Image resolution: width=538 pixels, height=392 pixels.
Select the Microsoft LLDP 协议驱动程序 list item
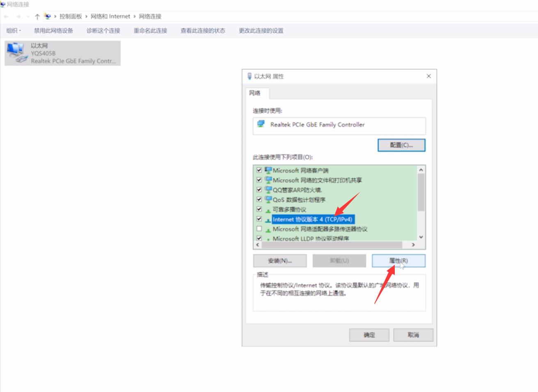(311, 238)
